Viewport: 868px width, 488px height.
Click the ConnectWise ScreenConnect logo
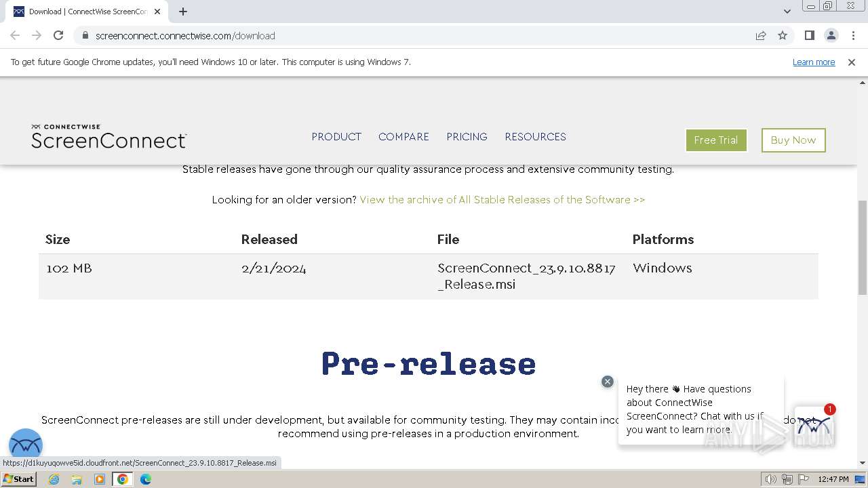108,136
